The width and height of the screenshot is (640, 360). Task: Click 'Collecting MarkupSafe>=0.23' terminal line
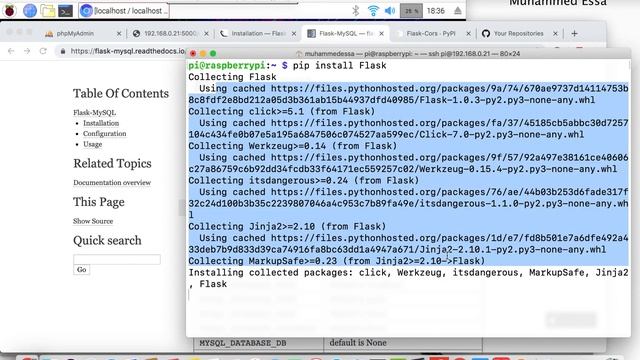coord(337,261)
